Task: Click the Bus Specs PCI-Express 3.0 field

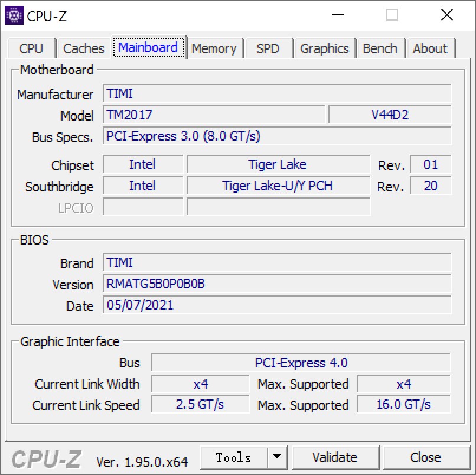Action: [x=277, y=136]
